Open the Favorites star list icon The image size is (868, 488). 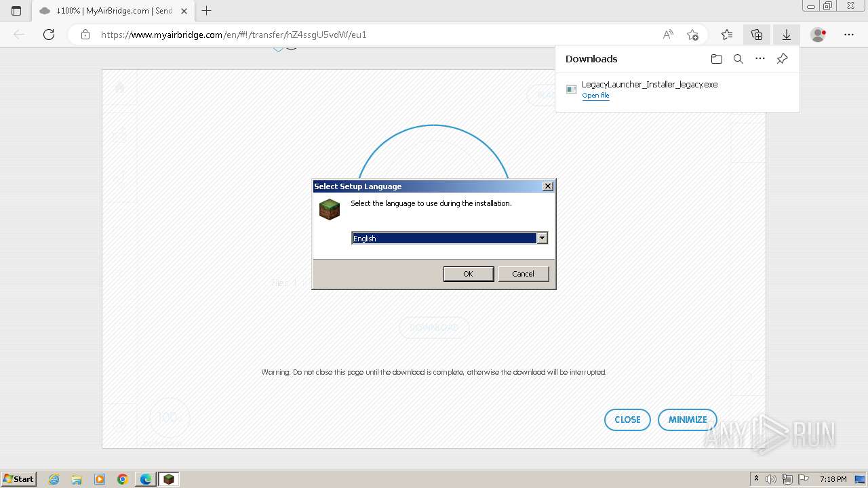point(727,35)
